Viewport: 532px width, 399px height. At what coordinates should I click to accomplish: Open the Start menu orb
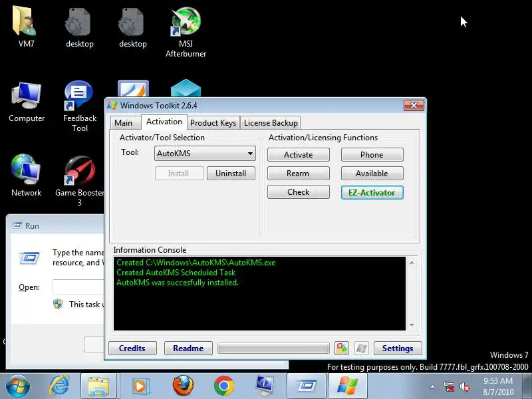tap(18, 386)
